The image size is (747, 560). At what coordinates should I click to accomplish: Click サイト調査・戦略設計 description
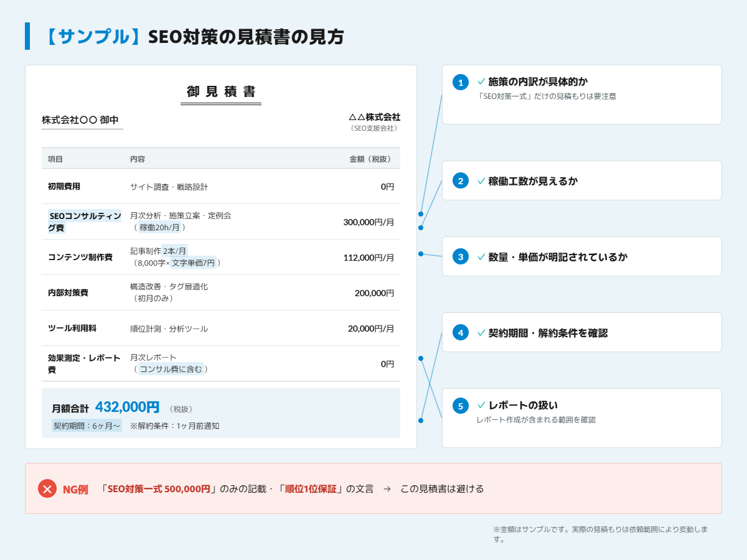pos(169,187)
